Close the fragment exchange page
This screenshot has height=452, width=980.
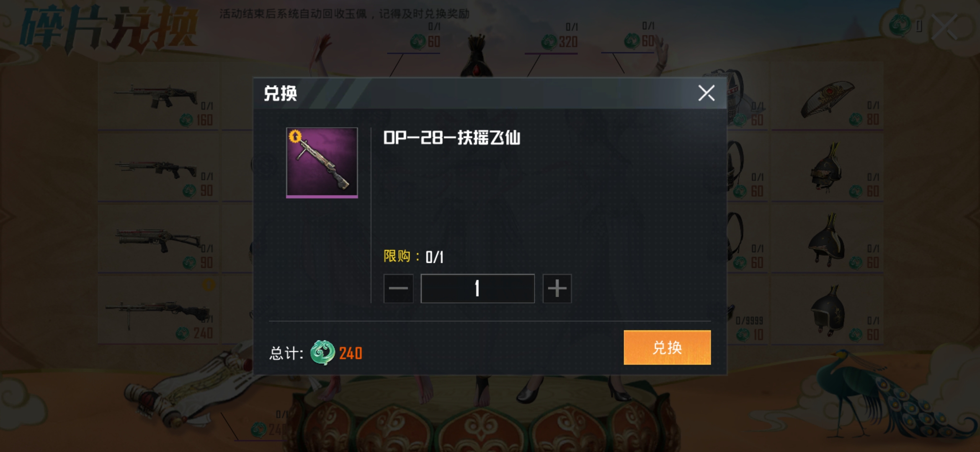[x=945, y=26]
